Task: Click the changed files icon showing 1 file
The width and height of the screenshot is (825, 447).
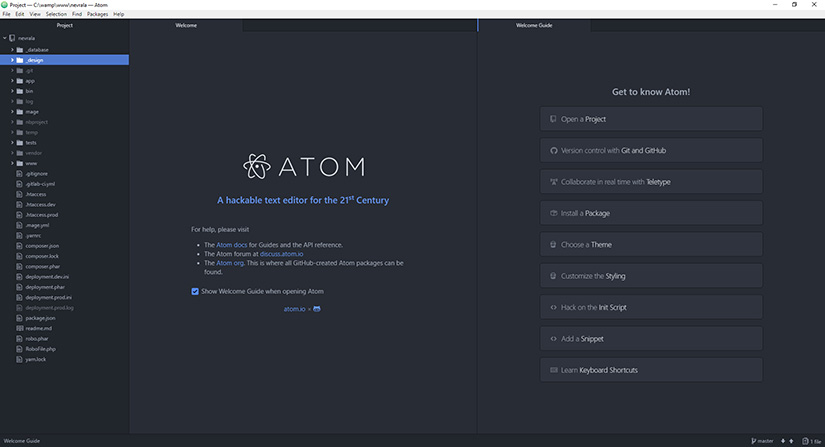Action: coord(805,441)
